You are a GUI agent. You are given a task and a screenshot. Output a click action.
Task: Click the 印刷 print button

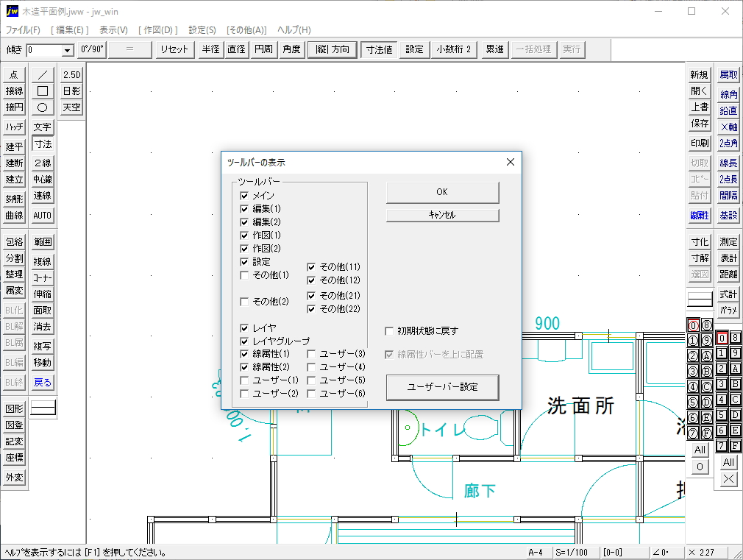click(700, 143)
